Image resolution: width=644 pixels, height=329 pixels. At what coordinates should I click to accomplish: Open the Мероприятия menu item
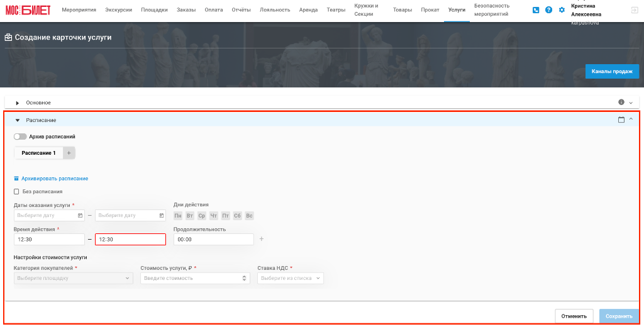[x=79, y=10]
